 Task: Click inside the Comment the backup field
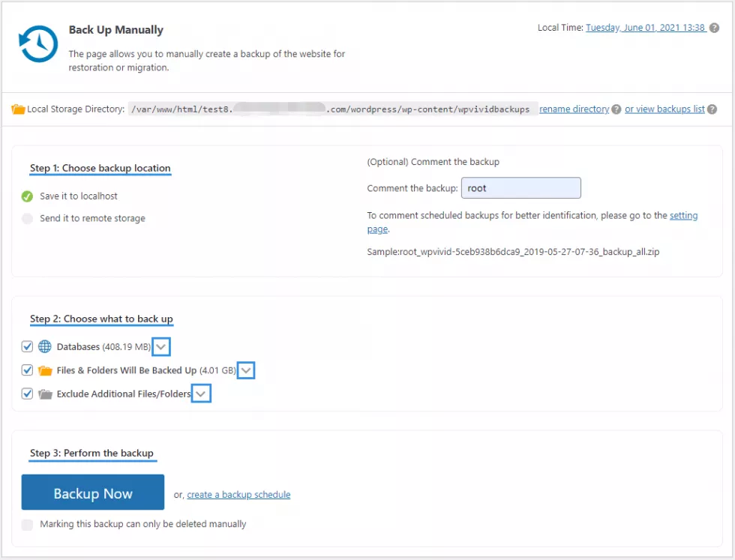520,187
